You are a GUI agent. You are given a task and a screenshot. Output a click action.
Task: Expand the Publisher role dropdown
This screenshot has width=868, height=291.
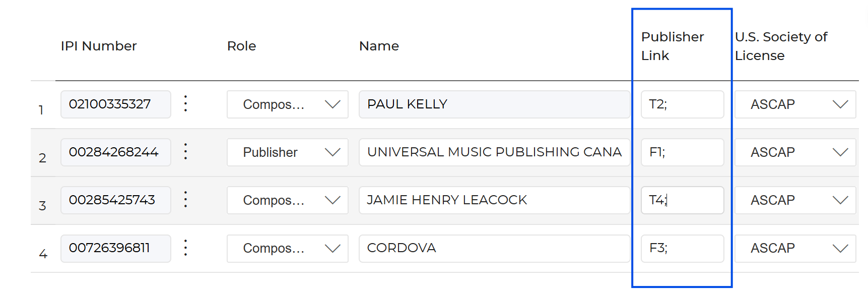(287, 152)
